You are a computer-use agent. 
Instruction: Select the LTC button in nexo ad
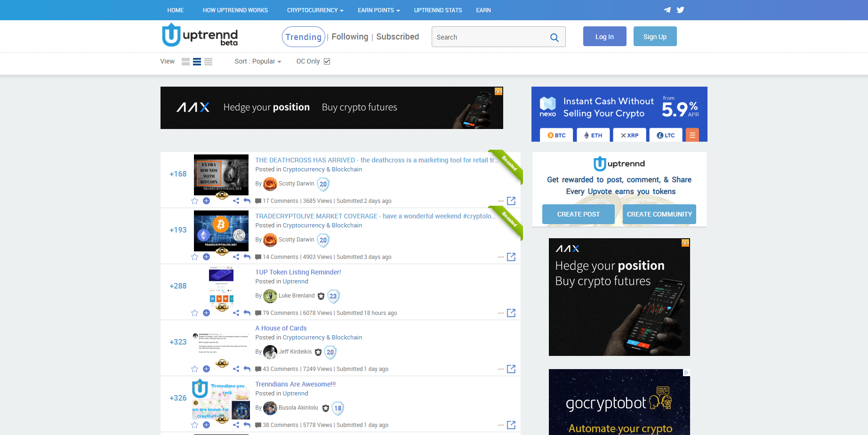point(666,135)
